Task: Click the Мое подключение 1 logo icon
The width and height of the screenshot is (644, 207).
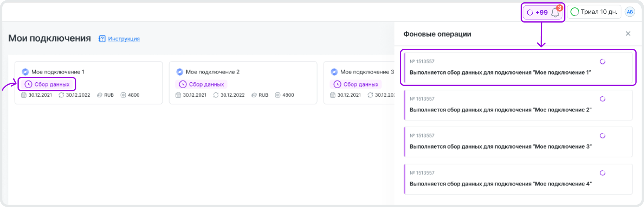Action: [x=25, y=72]
